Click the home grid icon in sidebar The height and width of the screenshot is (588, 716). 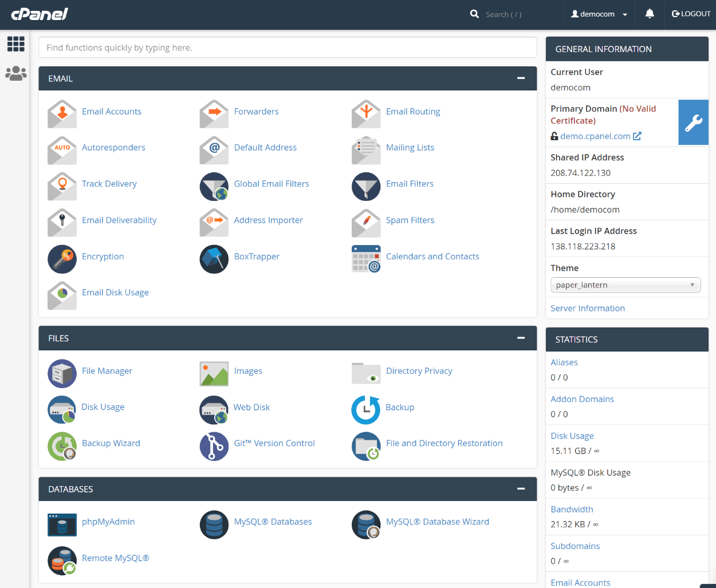point(15,44)
